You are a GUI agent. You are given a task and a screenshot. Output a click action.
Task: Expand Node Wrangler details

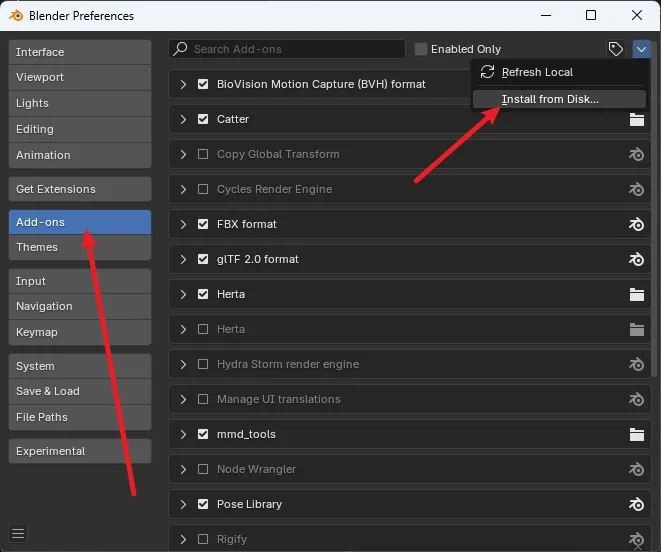183,469
